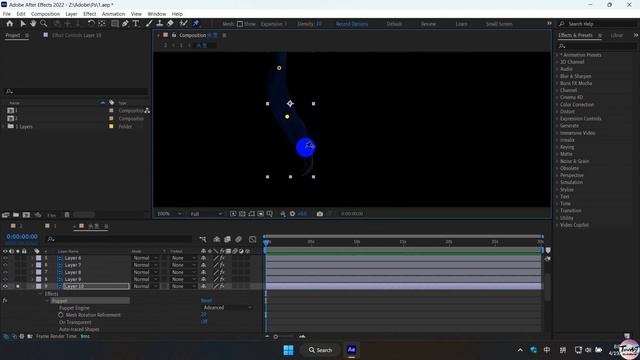Toggle solo dot on Layer 10
Screen dimensions: 640x360
[18, 286]
